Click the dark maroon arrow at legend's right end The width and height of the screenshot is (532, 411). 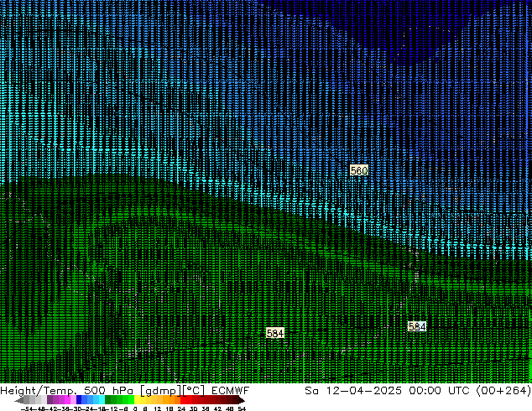pos(241,400)
